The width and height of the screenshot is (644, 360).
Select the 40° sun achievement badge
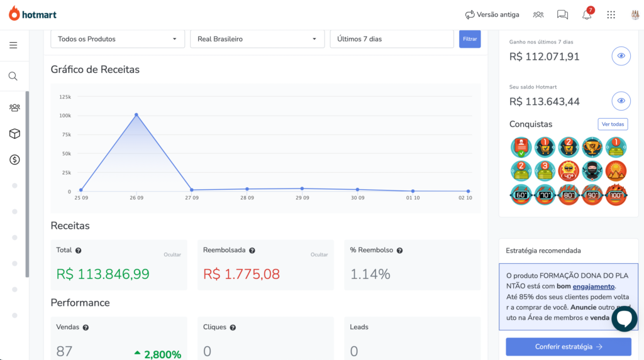coord(569,171)
